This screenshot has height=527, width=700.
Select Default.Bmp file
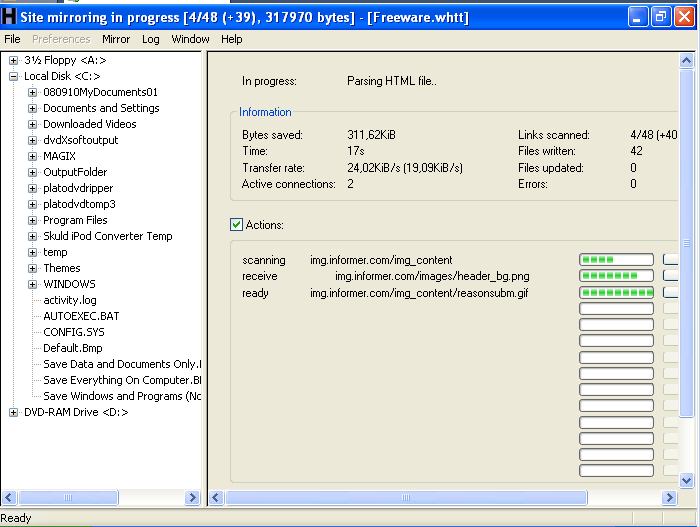(73, 348)
